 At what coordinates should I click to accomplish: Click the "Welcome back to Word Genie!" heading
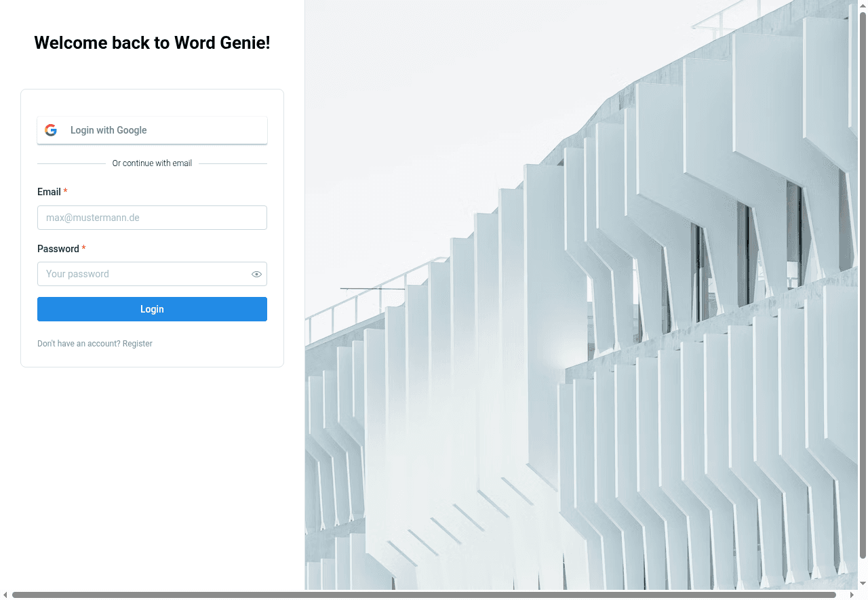[x=152, y=43]
